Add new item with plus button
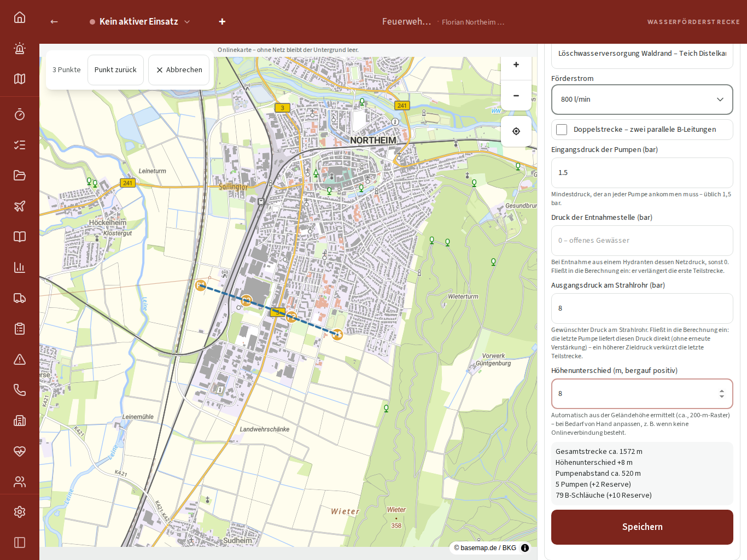The height and width of the screenshot is (560, 747). tap(222, 22)
